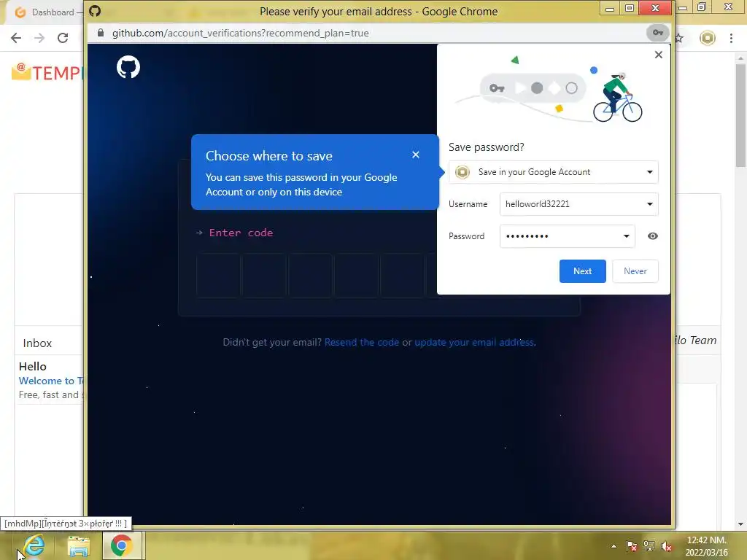Image resolution: width=747 pixels, height=560 pixels.
Task: Minimize the GitHub verification window
Action: 609,8
